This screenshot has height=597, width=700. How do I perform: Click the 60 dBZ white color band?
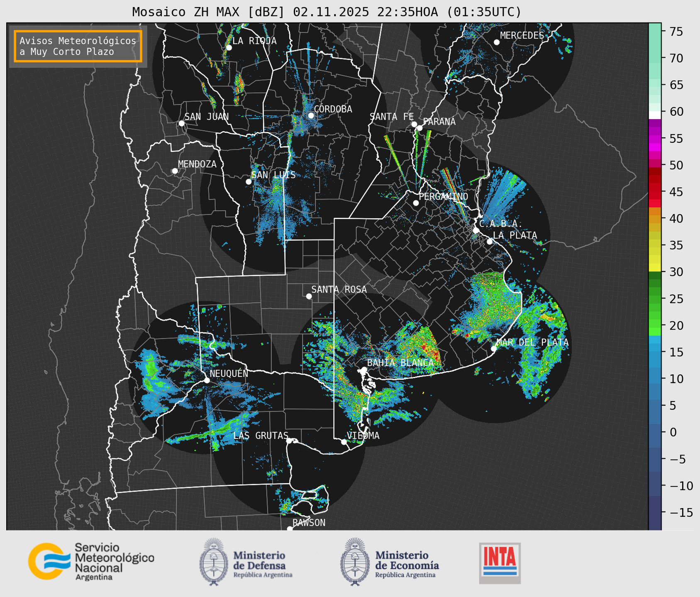(654, 115)
